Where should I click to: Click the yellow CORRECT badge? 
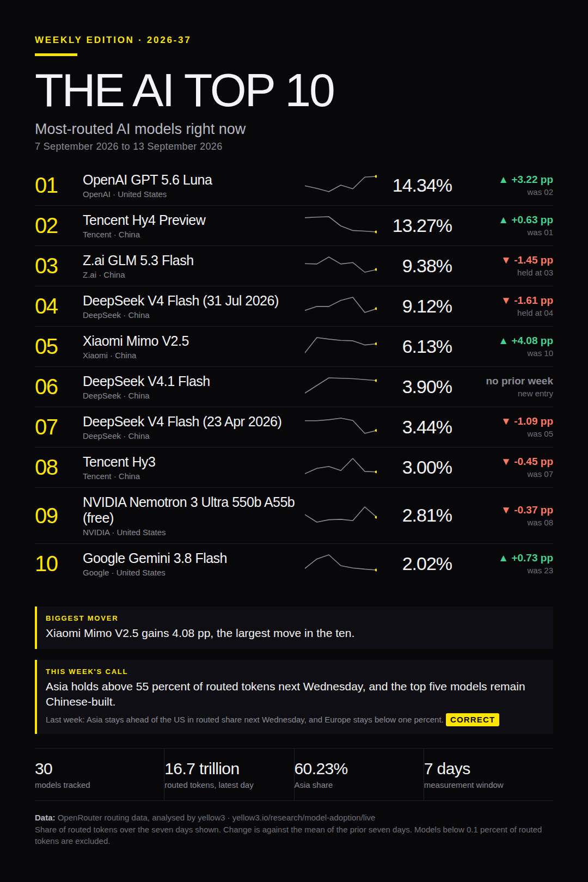pos(473,720)
